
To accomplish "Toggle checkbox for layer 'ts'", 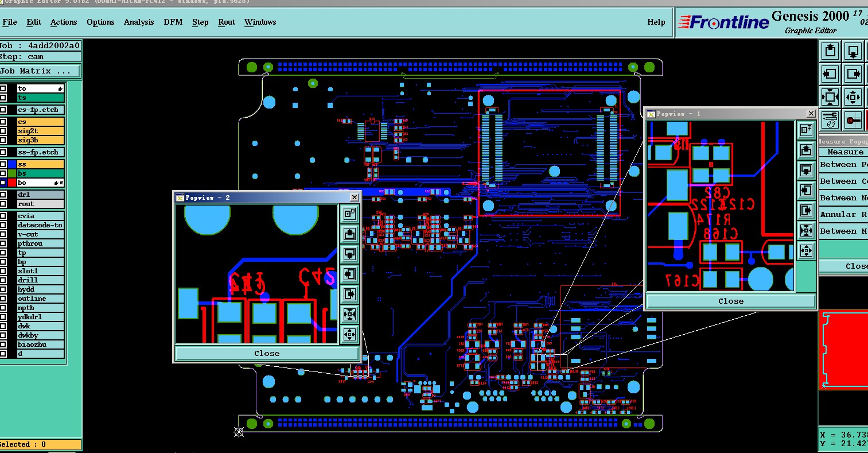I will [3, 98].
